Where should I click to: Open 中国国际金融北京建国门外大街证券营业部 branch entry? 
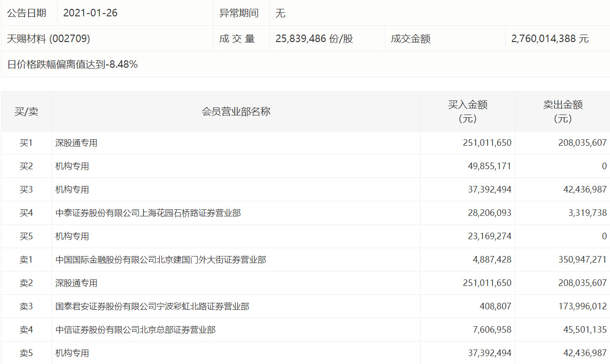point(160,260)
